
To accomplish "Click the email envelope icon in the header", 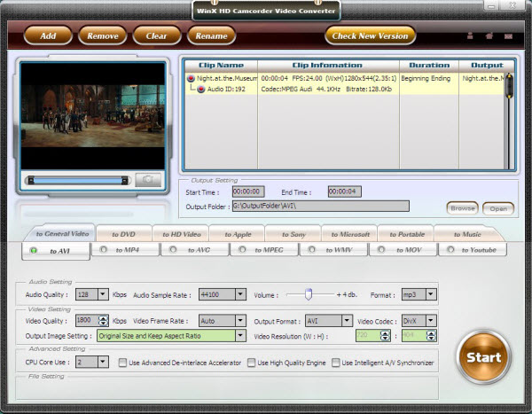I will (x=508, y=36).
